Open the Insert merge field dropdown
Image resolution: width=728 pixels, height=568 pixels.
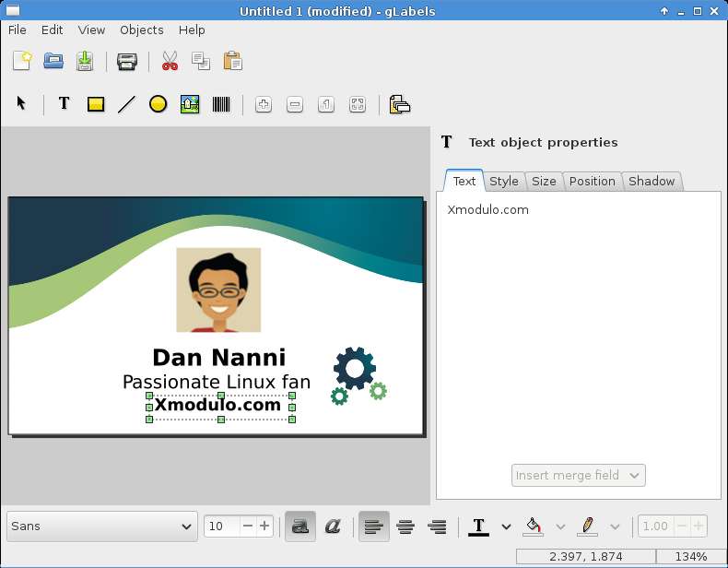578,476
